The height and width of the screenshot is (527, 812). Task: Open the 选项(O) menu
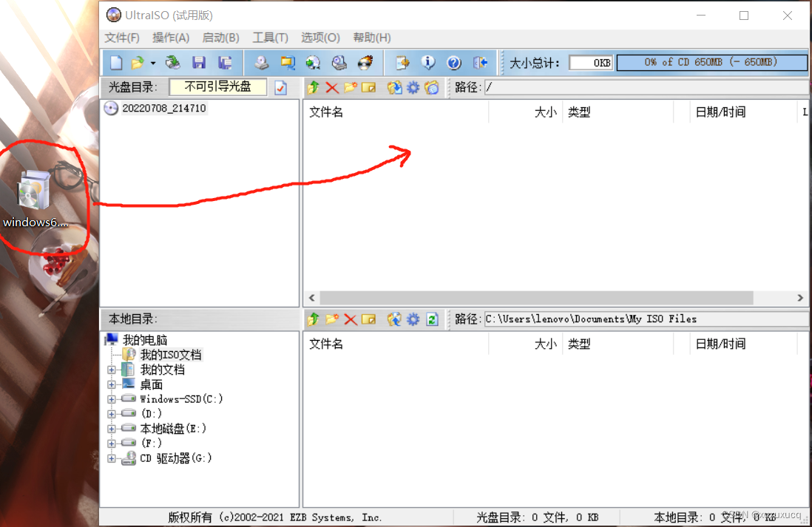click(320, 37)
